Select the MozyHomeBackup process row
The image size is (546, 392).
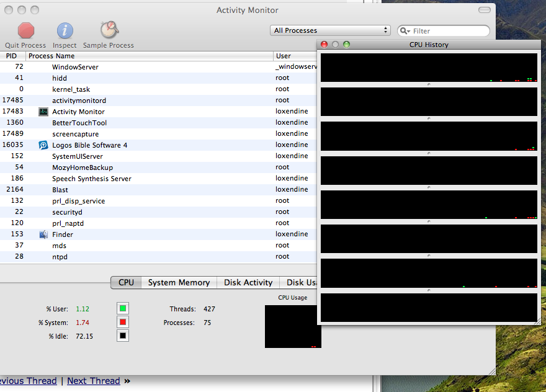(158, 167)
